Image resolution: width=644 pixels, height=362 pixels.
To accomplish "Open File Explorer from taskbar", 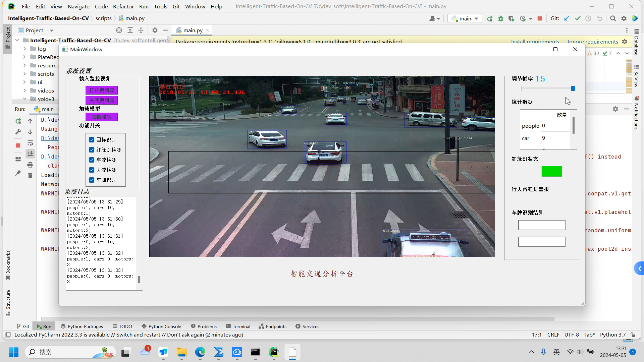I will pyautogui.click(x=182, y=352).
